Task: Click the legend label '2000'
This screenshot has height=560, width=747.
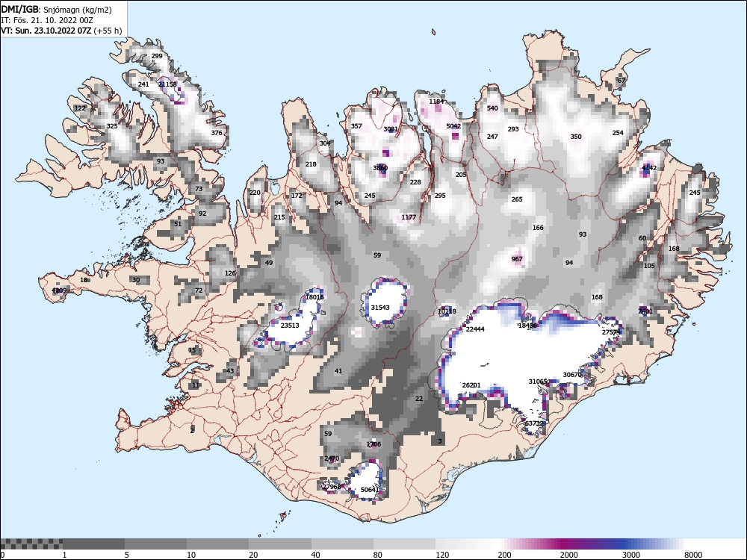Action: 568,555
